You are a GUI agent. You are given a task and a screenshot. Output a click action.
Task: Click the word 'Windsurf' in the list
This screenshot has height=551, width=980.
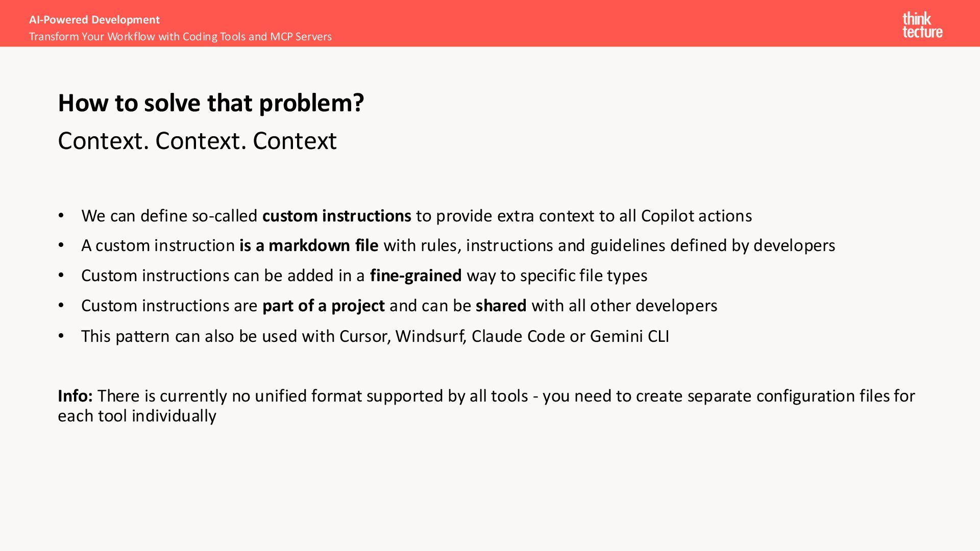pos(431,336)
